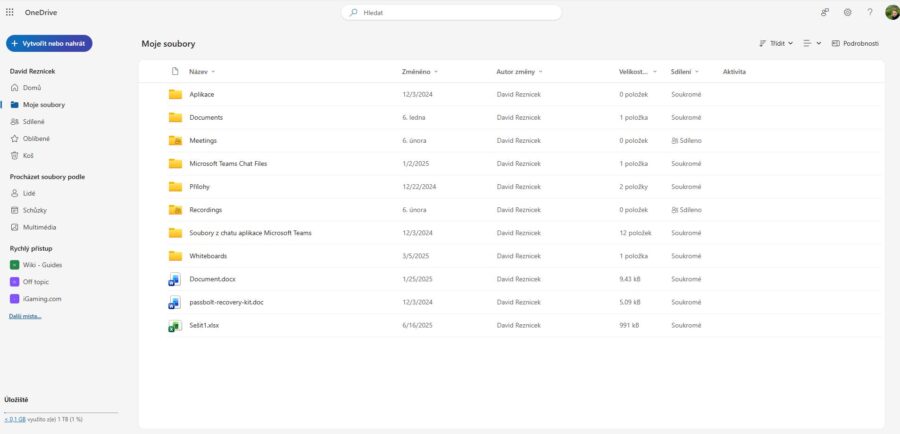
Task: Open Soubory z chatu aplikace Microsoft Teams
Action: pos(250,232)
